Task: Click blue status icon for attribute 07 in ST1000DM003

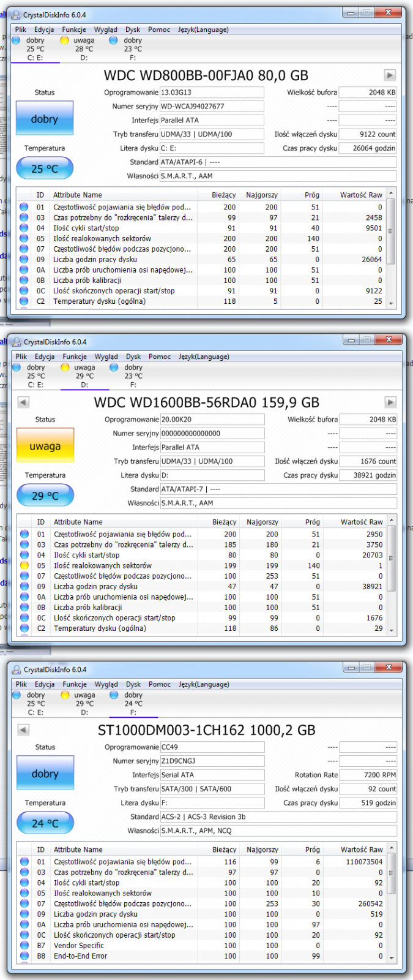Action: coord(24,903)
